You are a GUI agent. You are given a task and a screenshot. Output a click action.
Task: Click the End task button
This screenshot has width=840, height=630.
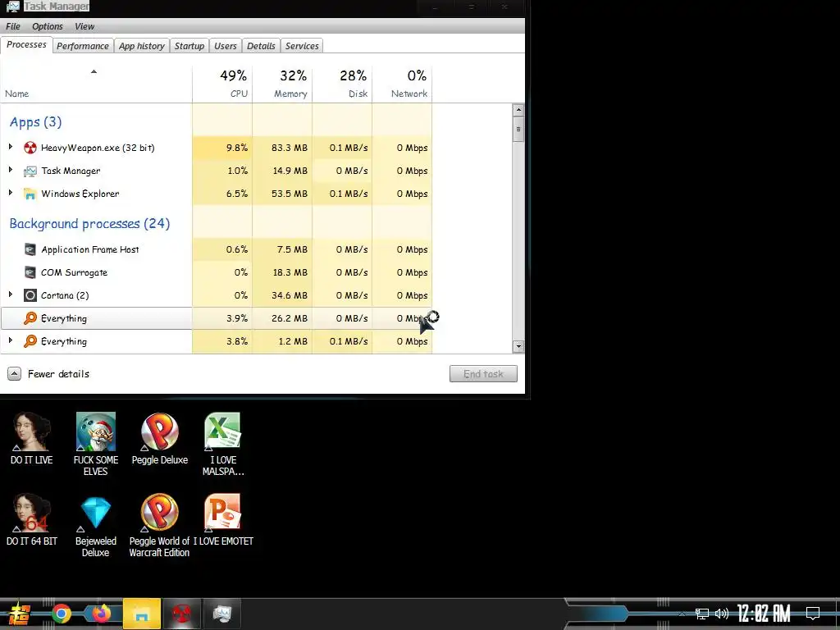click(483, 374)
